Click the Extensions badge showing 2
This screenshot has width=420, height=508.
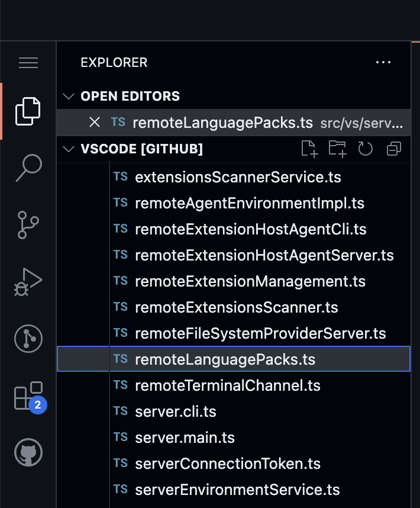(x=37, y=405)
